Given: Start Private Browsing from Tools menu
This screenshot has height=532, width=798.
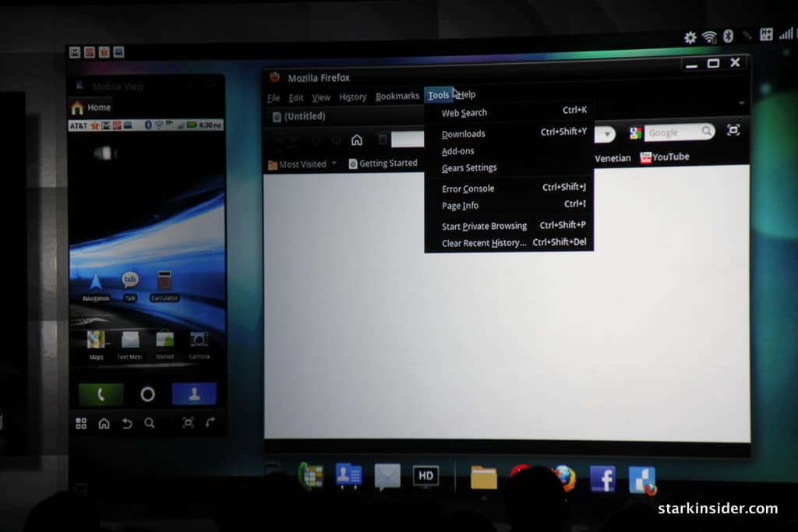Looking at the screenshot, I should [x=484, y=227].
